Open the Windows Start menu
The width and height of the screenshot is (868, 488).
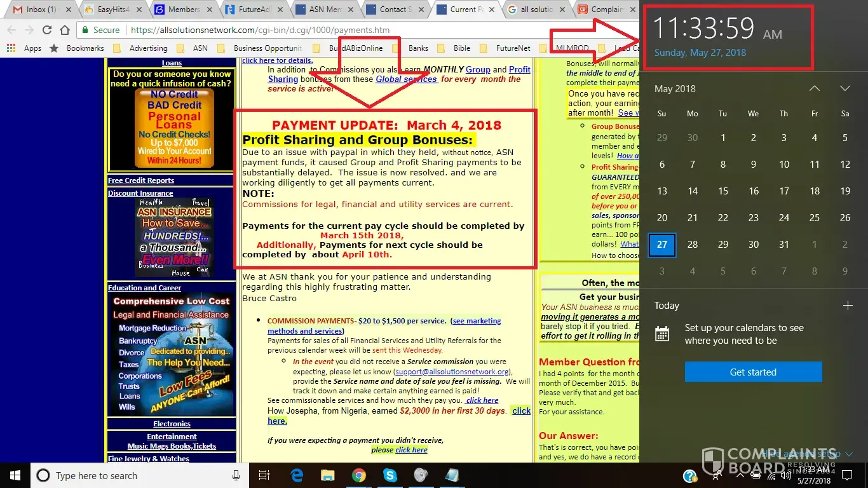pyautogui.click(x=15, y=475)
